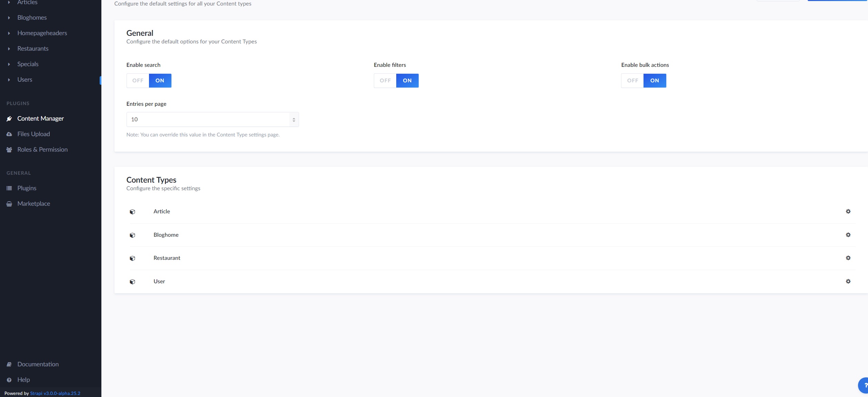Click the cube icon next to Restaurant
This screenshot has width=868, height=397.
point(132,258)
